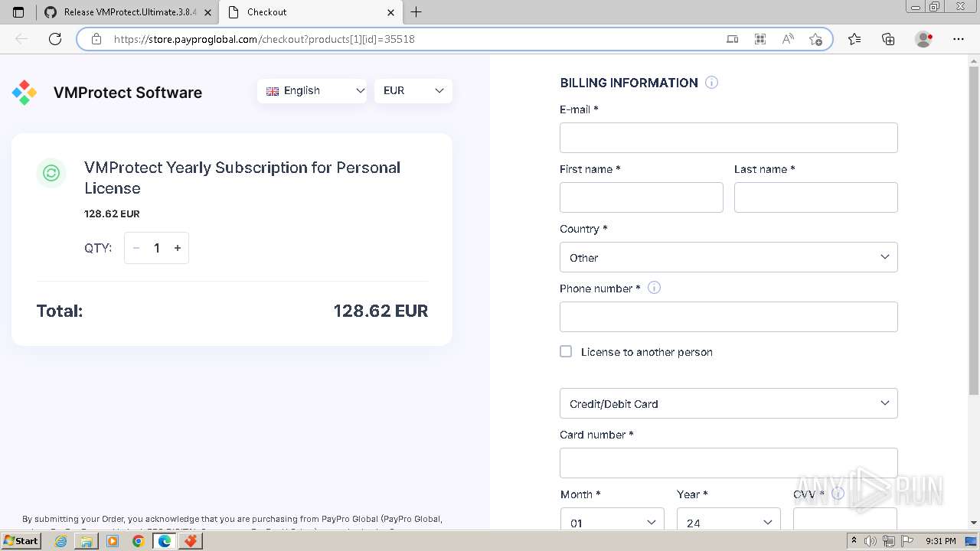Focus the First name field
980x551 pixels.
[642, 197]
